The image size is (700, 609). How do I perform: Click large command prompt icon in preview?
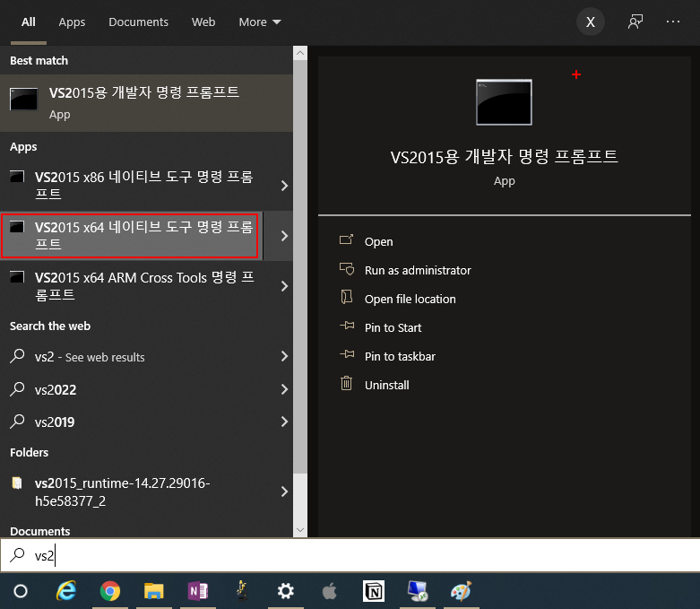coord(504,102)
